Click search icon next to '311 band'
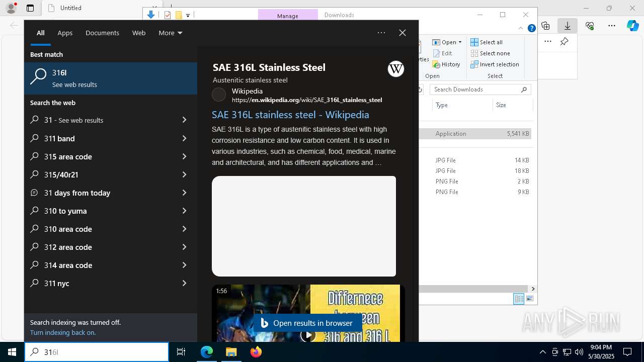This screenshot has width=644, height=362. point(34,138)
